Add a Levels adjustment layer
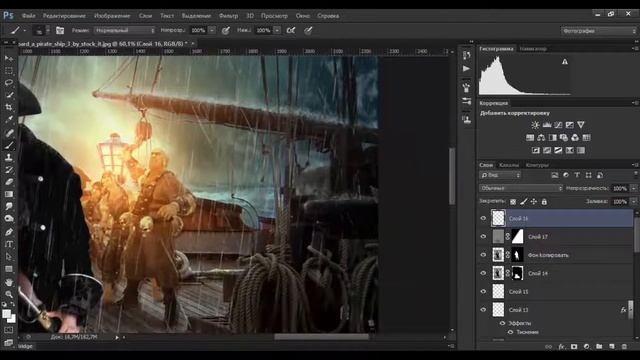Viewport: 640px width, 360px height. pos(547,125)
